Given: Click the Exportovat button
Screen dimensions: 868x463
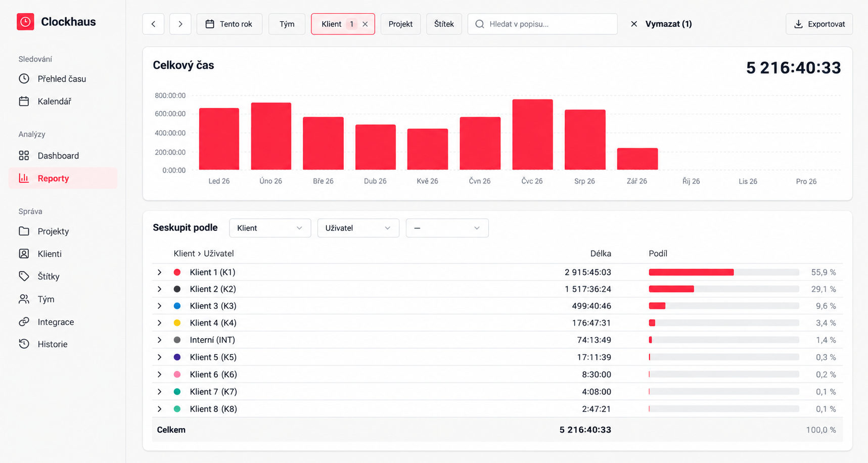Looking at the screenshot, I should pos(819,24).
